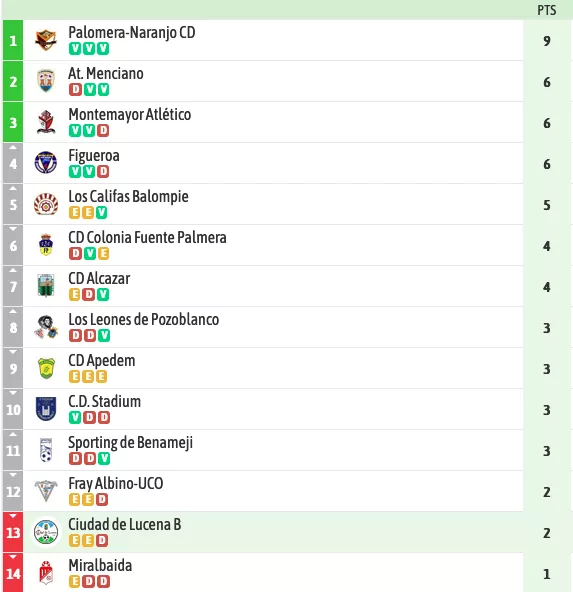Select the CD Alcazar team badge

click(x=46, y=286)
